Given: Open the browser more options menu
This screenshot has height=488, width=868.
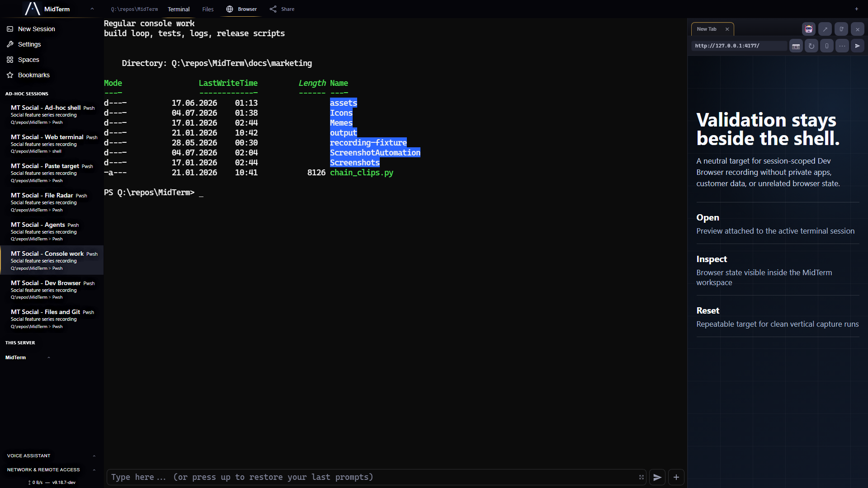Looking at the screenshot, I should 842,46.
